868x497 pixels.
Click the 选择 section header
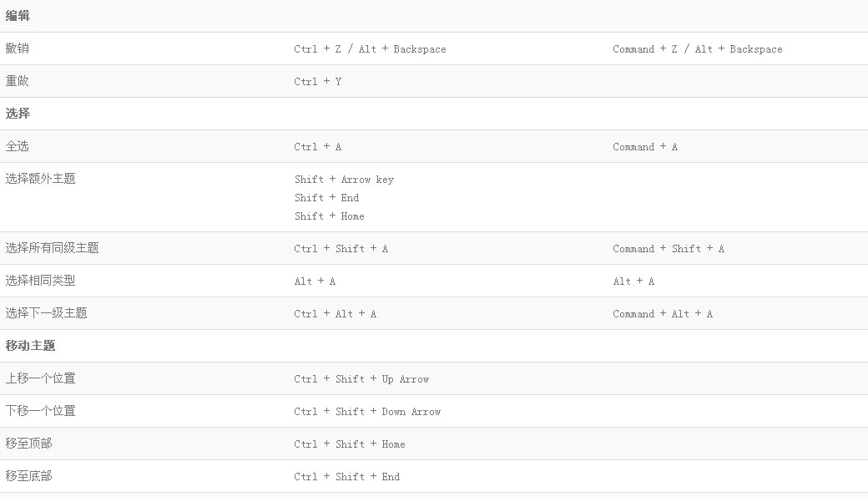18,113
